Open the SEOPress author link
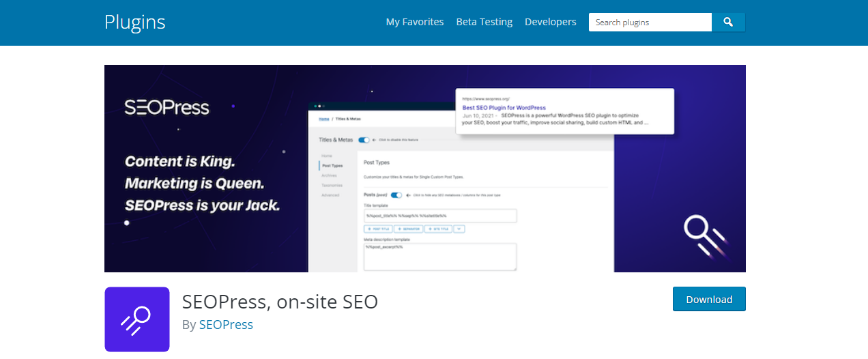The height and width of the screenshot is (359, 868). coord(226,324)
